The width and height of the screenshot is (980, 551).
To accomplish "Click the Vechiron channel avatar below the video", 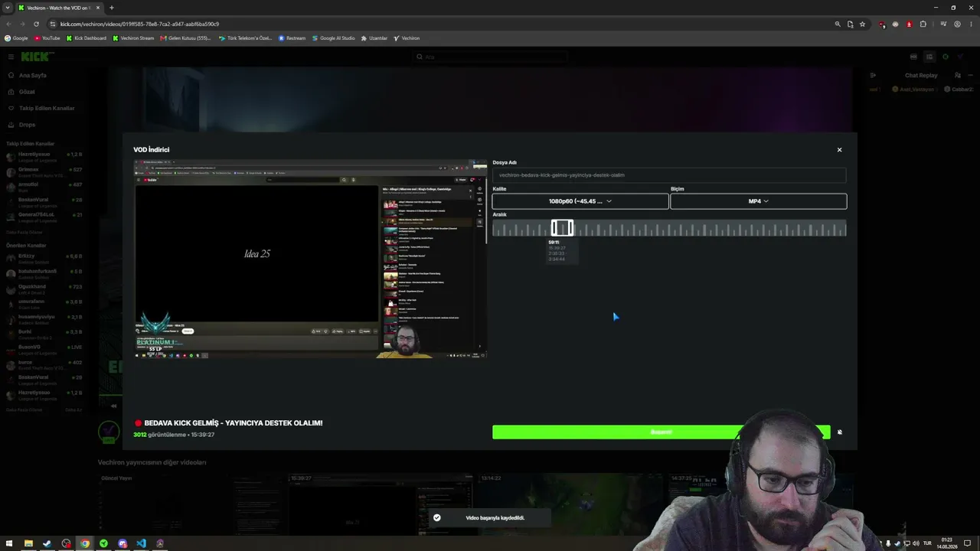I will (x=109, y=432).
